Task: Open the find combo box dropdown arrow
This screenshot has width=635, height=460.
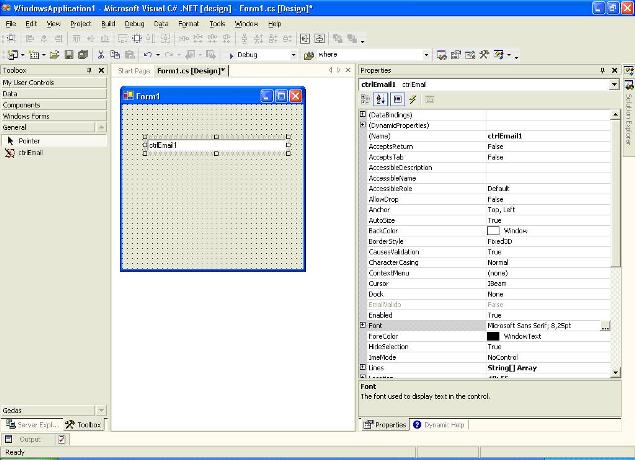Action: (426, 55)
